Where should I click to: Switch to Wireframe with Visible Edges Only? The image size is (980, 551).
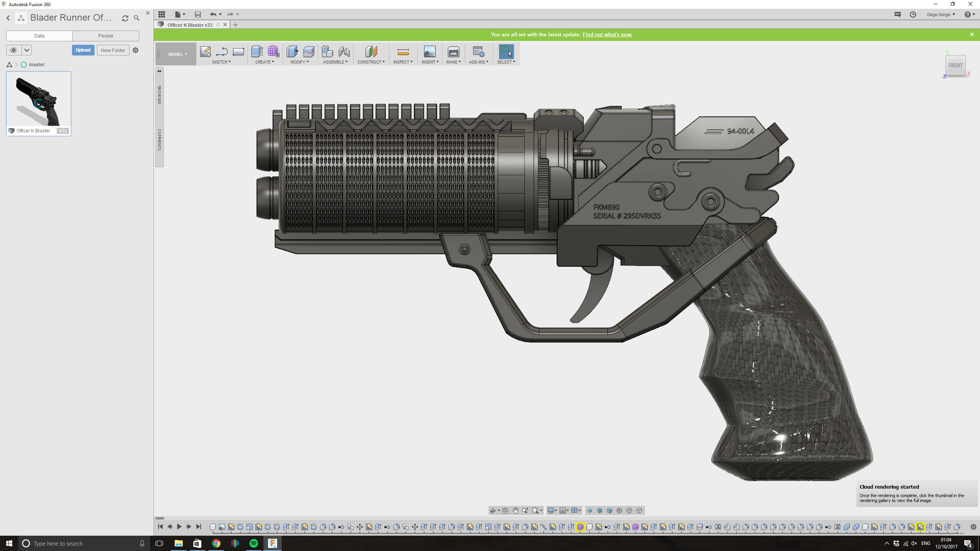[x=639, y=510]
